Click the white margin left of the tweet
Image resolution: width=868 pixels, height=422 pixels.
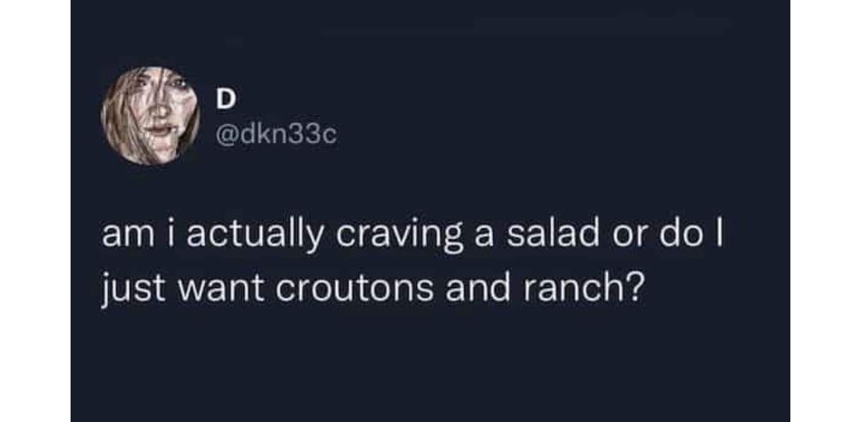pyautogui.click(x=35, y=211)
